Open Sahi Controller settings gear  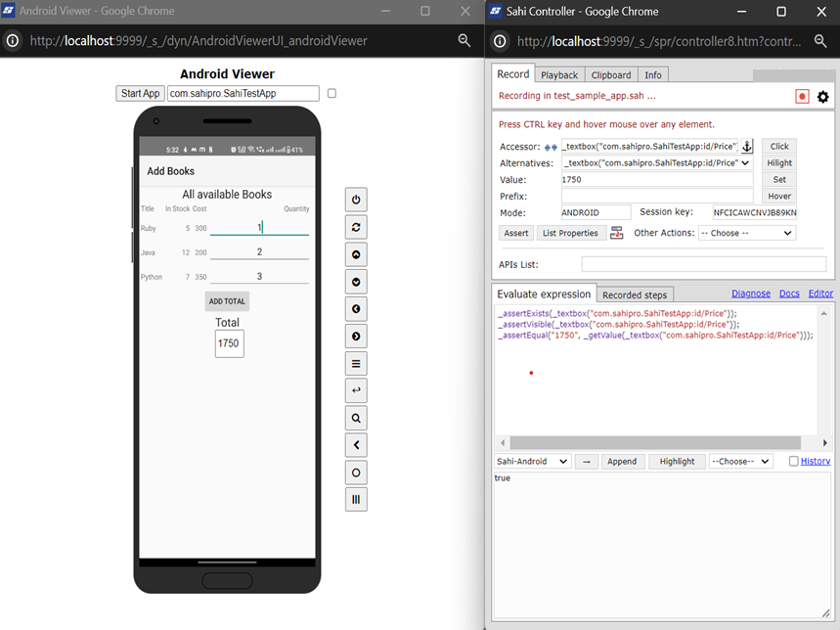822,97
